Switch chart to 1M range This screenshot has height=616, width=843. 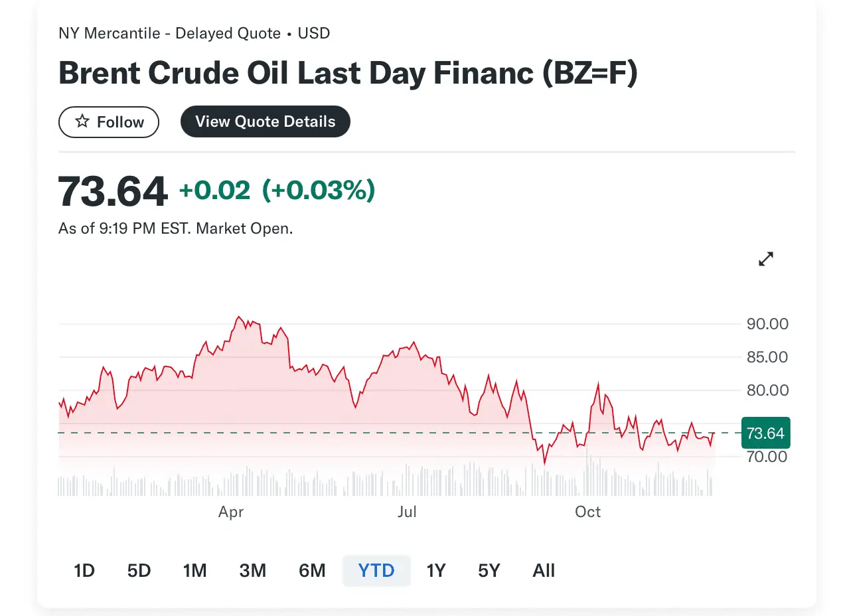[195, 571]
